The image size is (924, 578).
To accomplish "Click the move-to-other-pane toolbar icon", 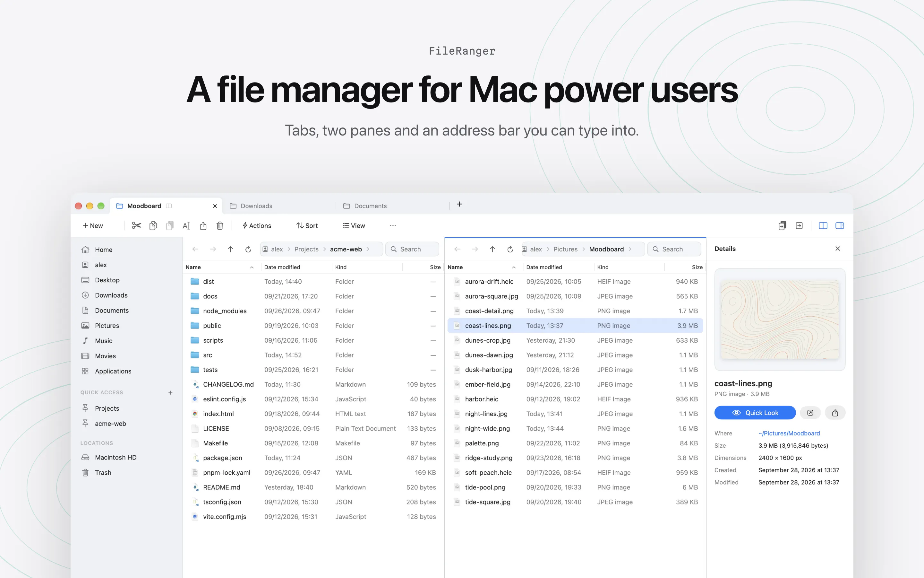I will (799, 225).
